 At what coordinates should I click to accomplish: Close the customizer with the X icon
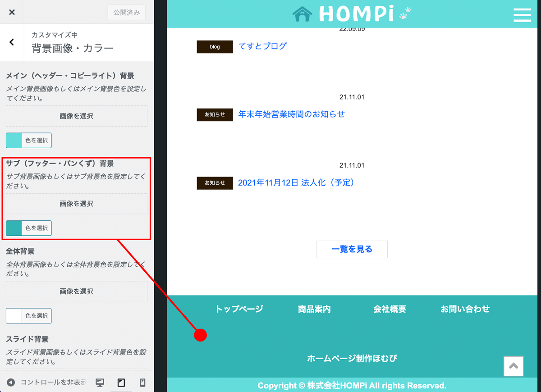click(12, 12)
